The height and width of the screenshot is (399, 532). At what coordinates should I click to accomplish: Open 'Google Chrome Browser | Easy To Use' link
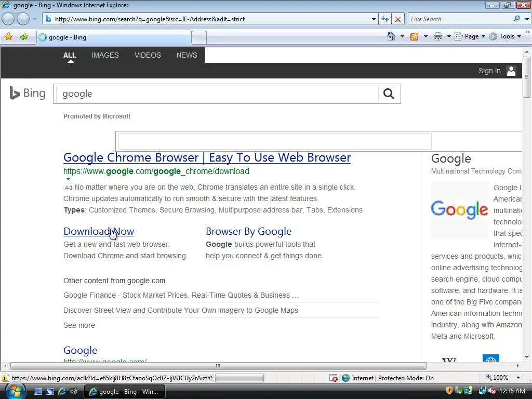(207, 157)
